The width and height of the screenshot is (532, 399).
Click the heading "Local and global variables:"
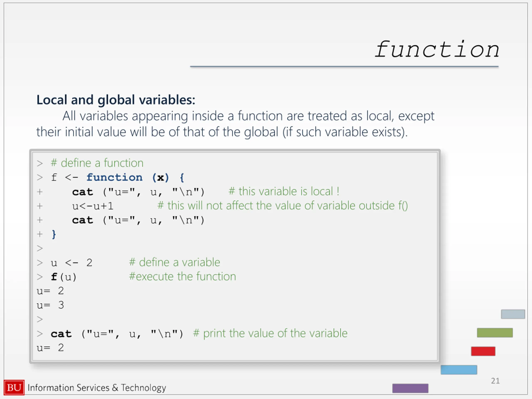[116, 100]
